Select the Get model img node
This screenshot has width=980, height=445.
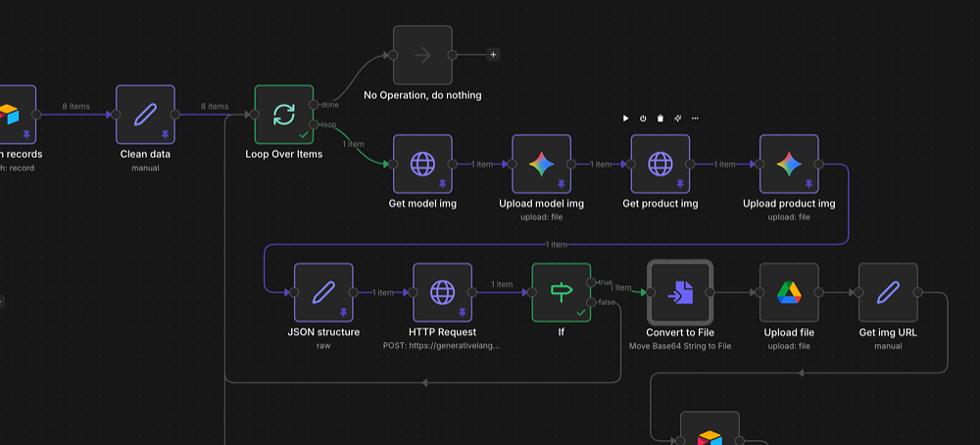pos(422,164)
